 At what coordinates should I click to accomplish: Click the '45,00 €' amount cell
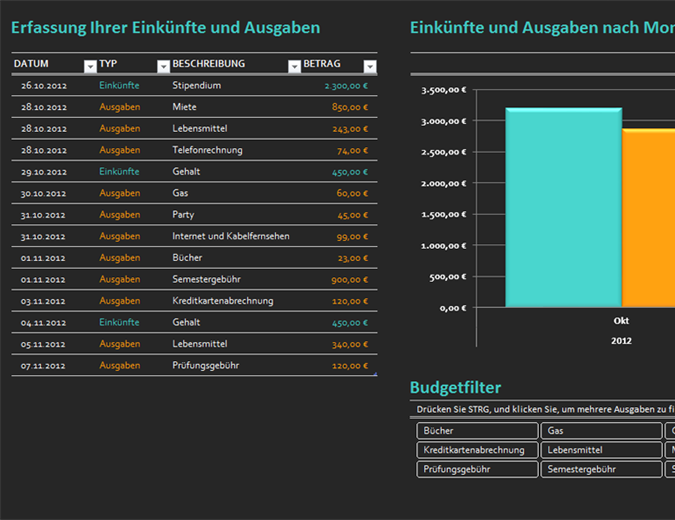(353, 215)
